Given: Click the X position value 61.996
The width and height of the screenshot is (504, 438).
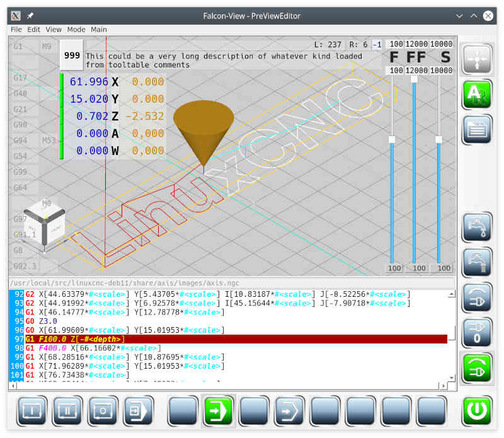Looking at the screenshot, I should tap(89, 82).
